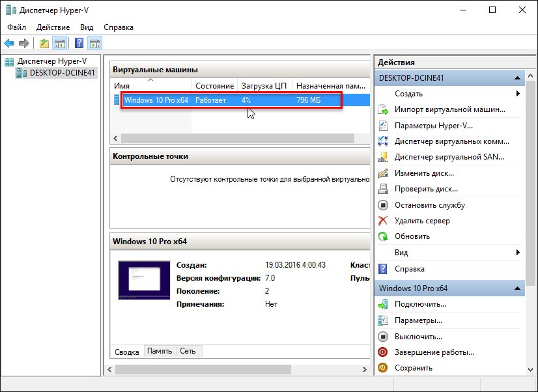Click the Остановить службу stop icon
The image size is (538, 392).
pyautogui.click(x=383, y=205)
